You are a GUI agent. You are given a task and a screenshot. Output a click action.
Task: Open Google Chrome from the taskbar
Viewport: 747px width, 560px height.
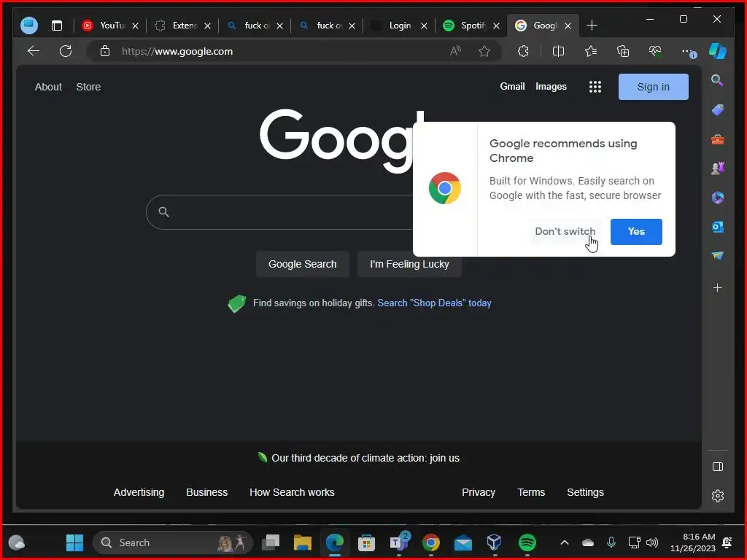[430, 542]
